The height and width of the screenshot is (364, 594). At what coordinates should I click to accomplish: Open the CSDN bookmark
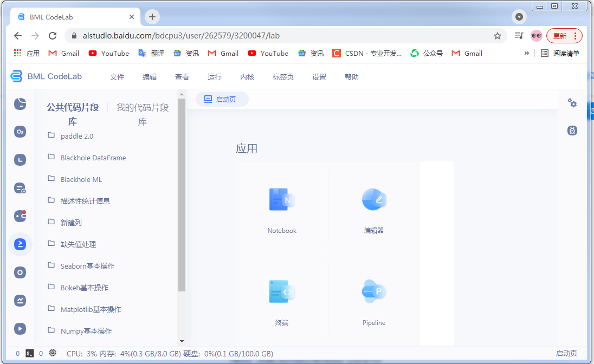pos(367,53)
